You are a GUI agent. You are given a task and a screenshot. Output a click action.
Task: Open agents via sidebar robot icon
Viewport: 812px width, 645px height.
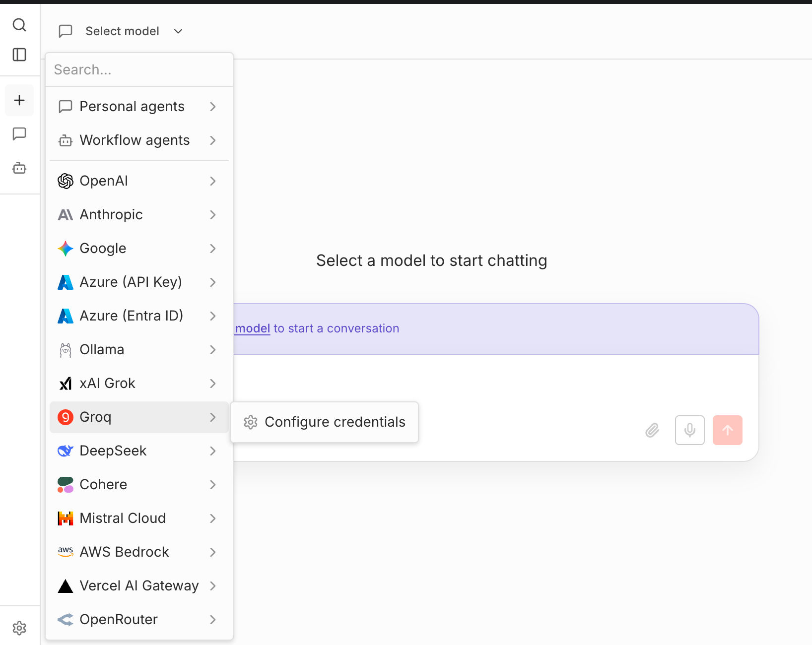coord(19,168)
